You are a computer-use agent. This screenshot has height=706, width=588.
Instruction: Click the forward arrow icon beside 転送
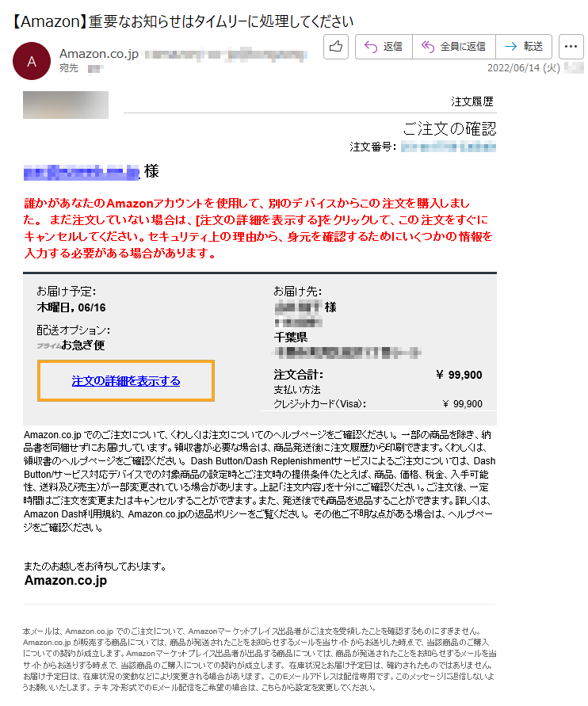(x=510, y=47)
